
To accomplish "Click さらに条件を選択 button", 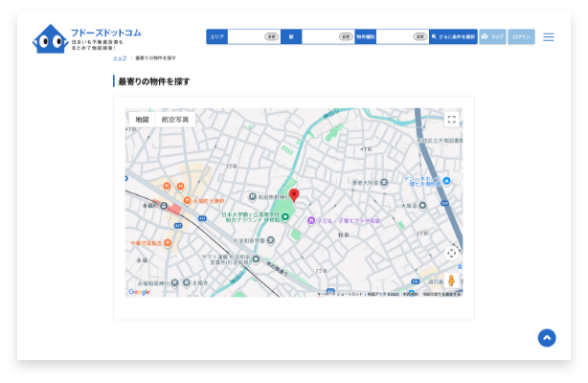I will click(x=453, y=37).
